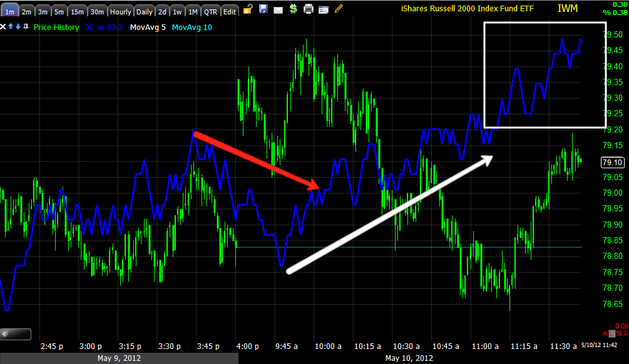Switch to the Hourly timeframe tab
The image size is (629, 364).
[121, 11]
